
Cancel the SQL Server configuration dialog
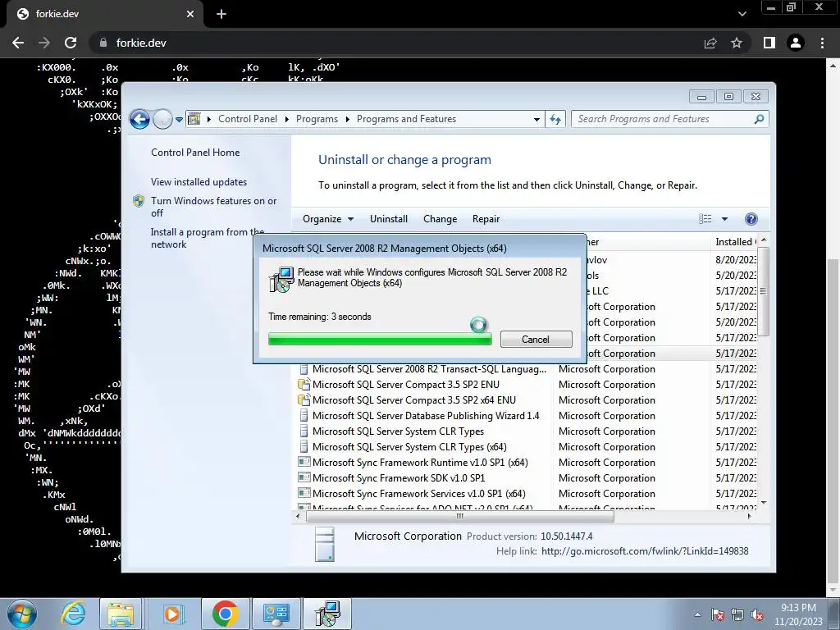[x=536, y=339]
